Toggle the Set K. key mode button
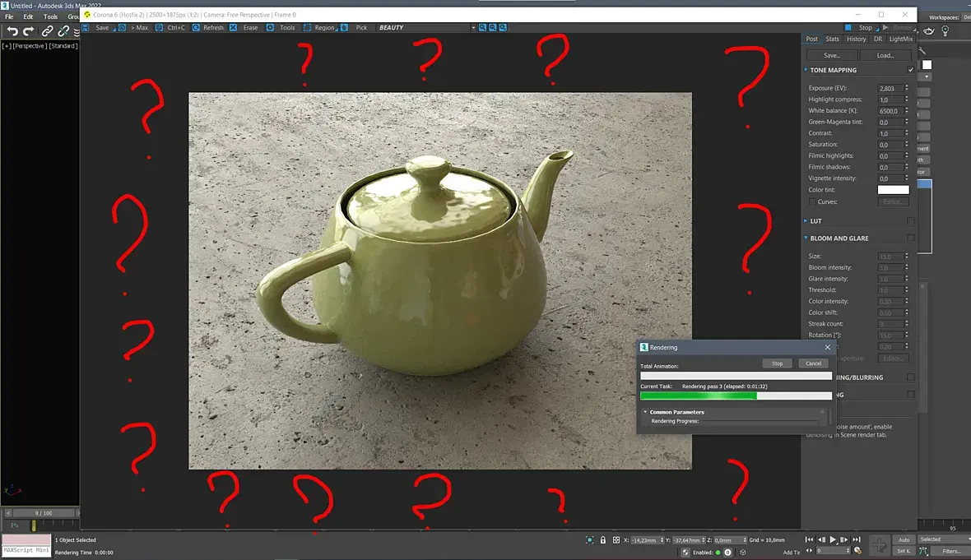The height and width of the screenshot is (560, 971). pos(904,551)
